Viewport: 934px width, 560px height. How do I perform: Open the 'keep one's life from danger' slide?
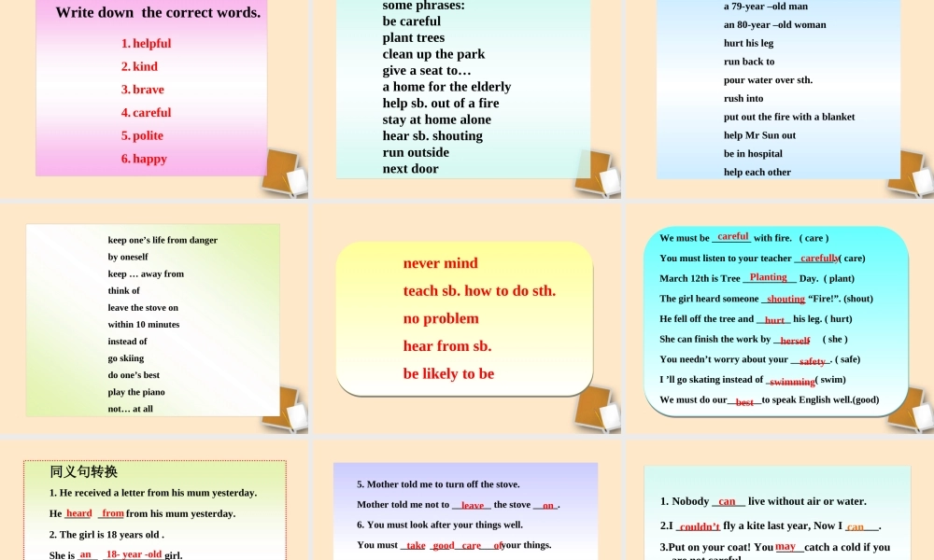point(154,319)
